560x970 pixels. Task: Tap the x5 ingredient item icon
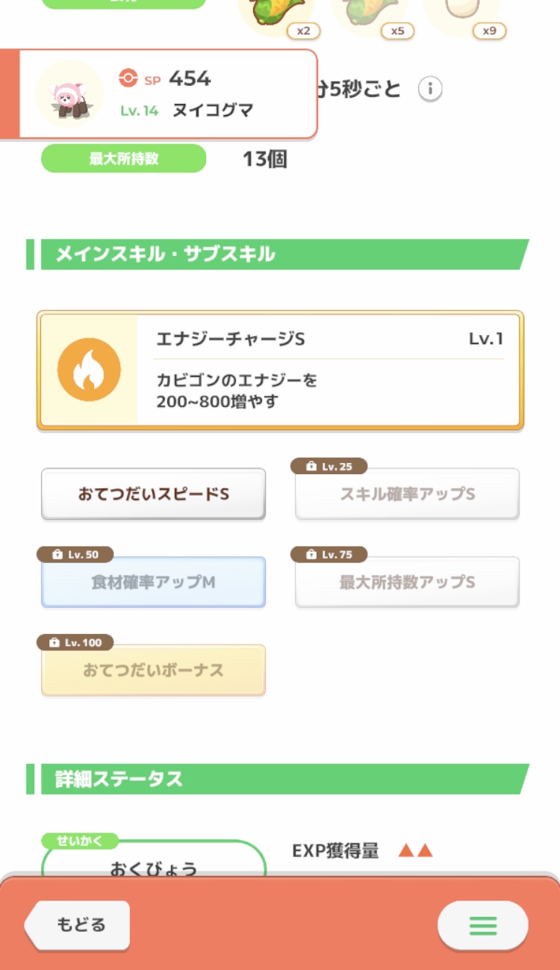click(367, 15)
